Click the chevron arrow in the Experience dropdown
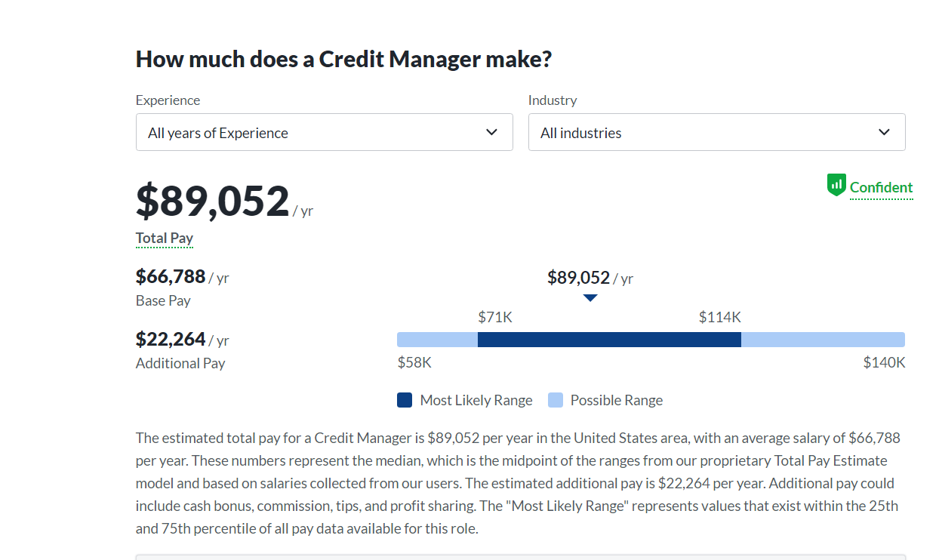Viewport: 939px width, 560px height. coord(491,132)
